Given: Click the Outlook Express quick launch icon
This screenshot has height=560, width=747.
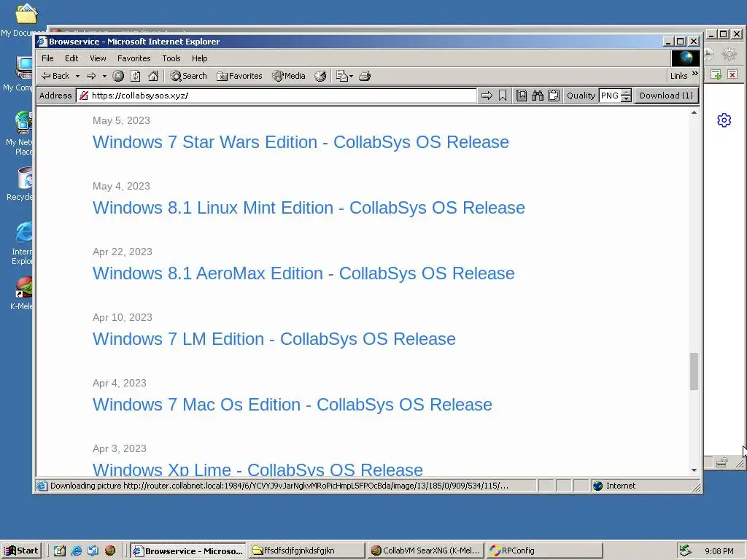Looking at the screenshot, I should point(93,551).
